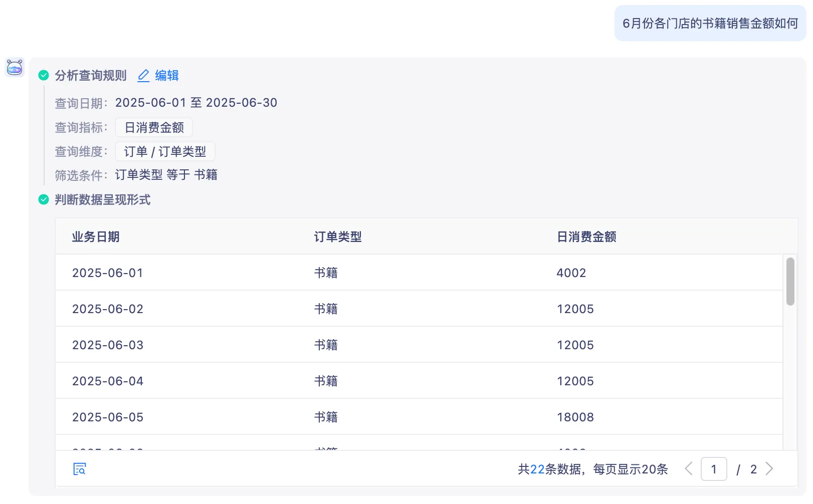Click the 编辑 link
This screenshot has height=504, width=813.
point(167,76)
